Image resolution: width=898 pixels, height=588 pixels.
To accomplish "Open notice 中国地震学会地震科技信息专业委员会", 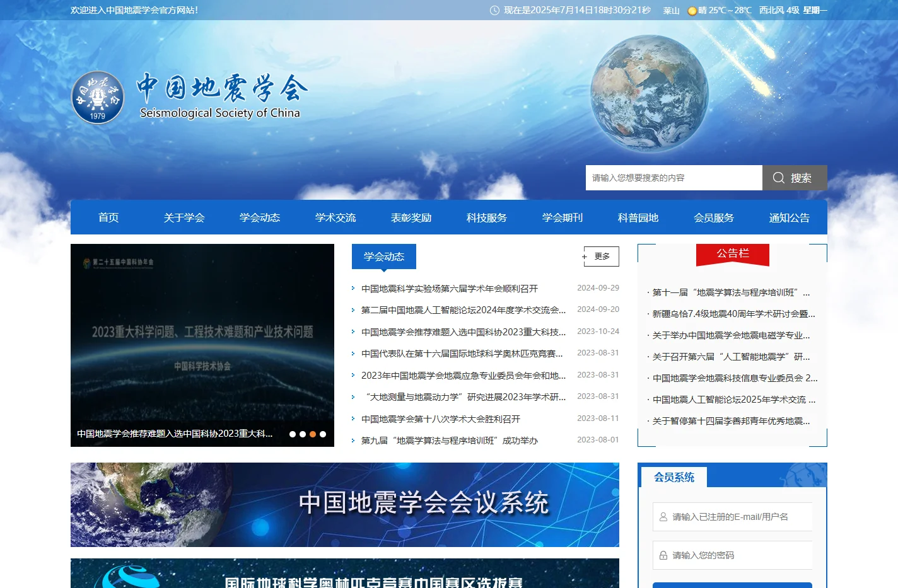I will [x=735, y=378].
